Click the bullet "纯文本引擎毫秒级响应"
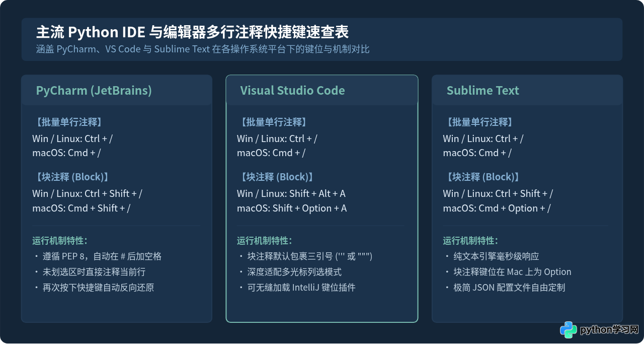Image resolution: width=644 pixels, height=344 pixels. pyautogui.click(x=491, y=257)
